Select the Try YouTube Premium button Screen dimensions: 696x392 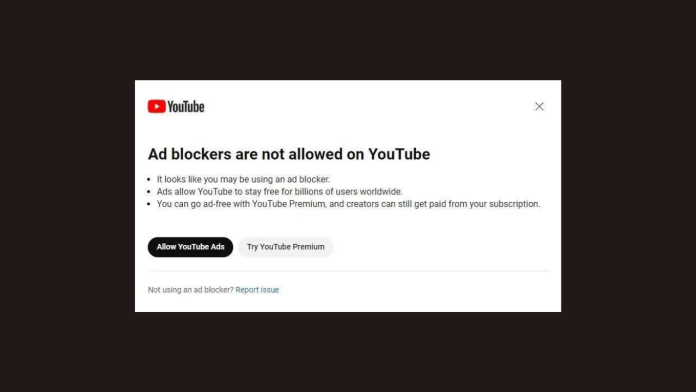[x=285, y=247]
